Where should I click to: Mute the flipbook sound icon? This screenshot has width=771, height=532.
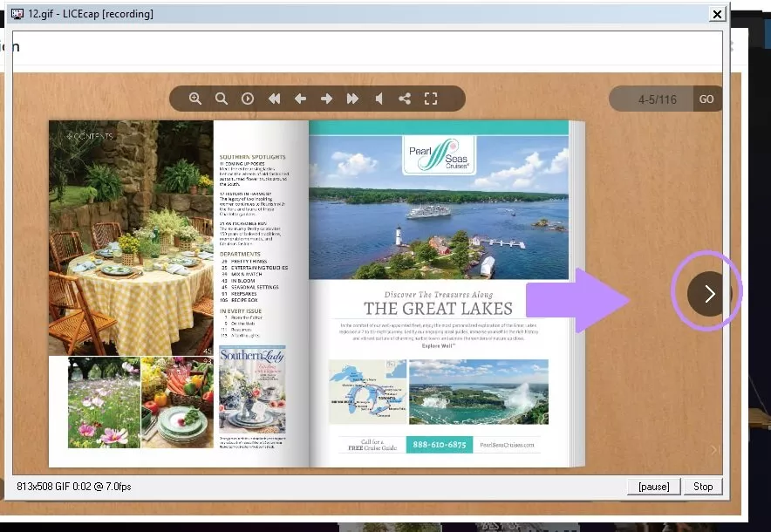coord(379,99)
